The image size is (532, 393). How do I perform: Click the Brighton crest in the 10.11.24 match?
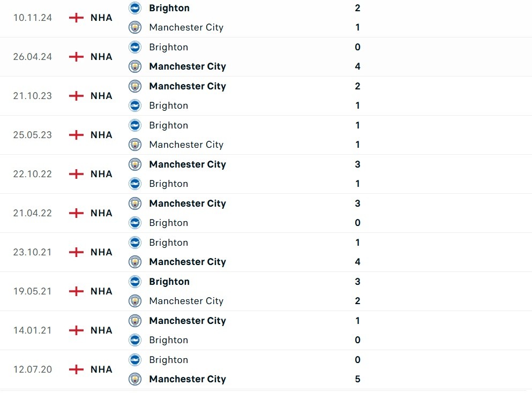135,8
